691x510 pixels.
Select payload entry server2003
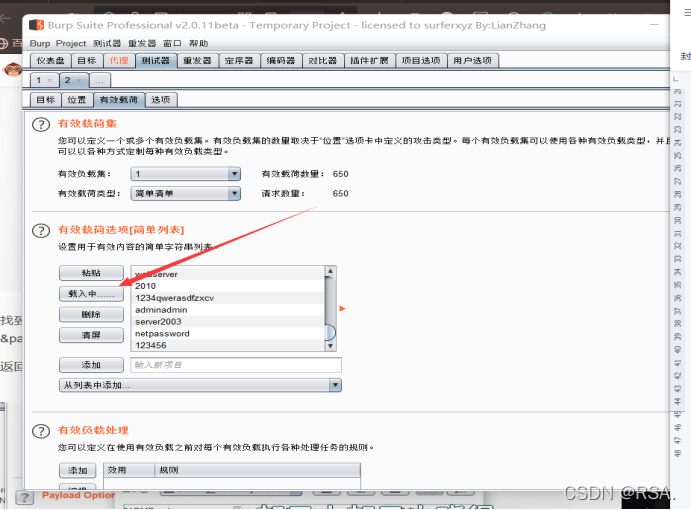click(x=228, y=322)
